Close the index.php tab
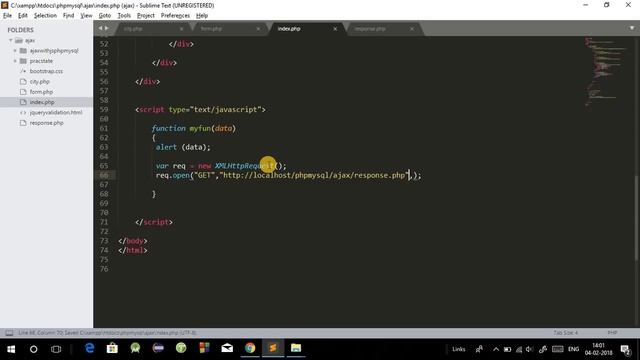The width and height of the screenshot is (640, 360). pyautogui.click(x=335, y=29)
